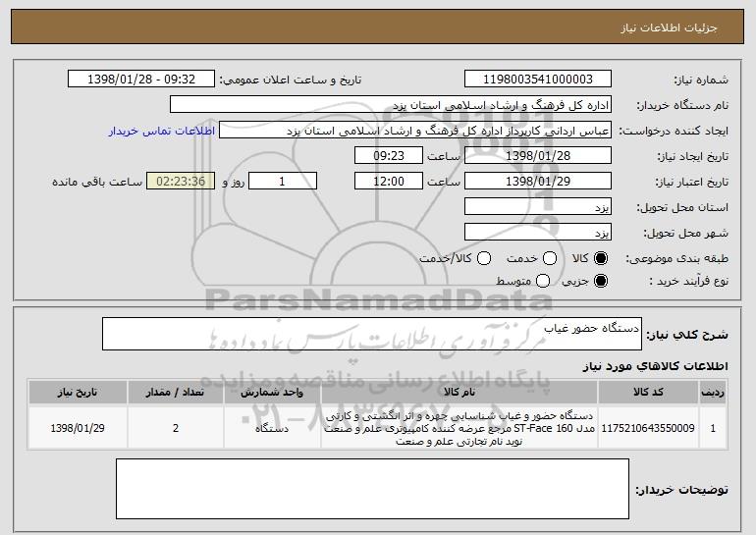Select the quantity cell showing 2
This screenshot has width=756, height=535.
click(x=175, y=428)
